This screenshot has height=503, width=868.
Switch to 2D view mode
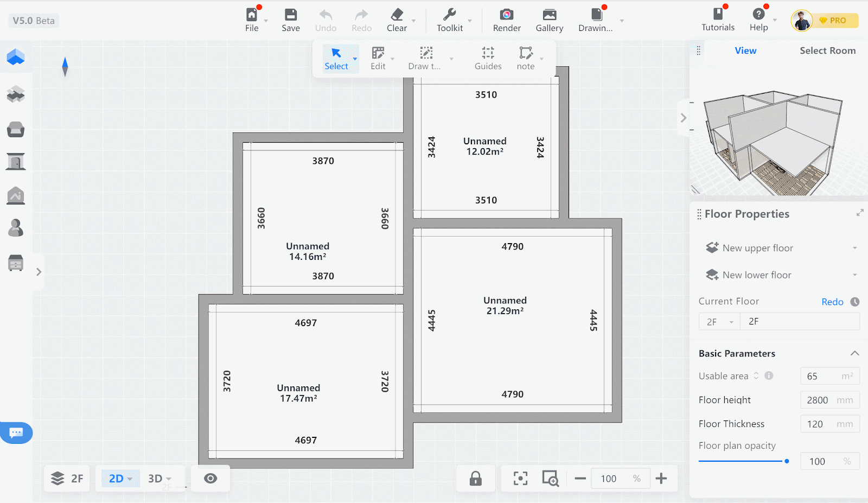click(x=120, y=478)
